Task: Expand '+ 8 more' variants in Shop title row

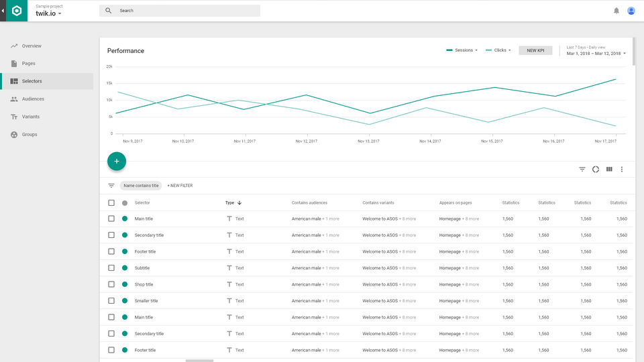Action: (407, 284)
